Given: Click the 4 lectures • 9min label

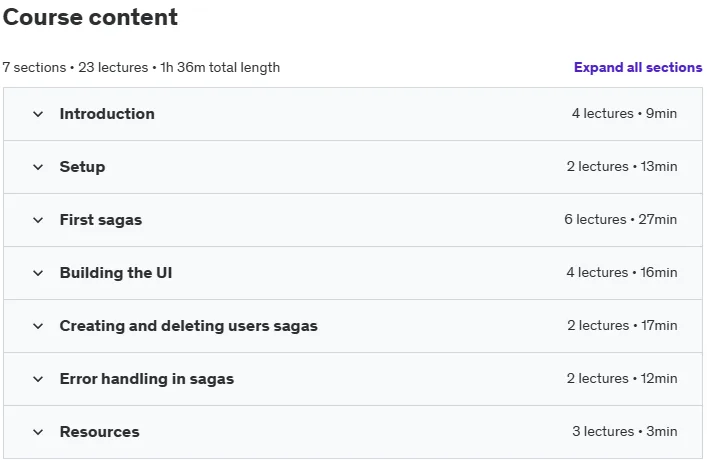Looking at the screenshot, I should coord(624,113).
